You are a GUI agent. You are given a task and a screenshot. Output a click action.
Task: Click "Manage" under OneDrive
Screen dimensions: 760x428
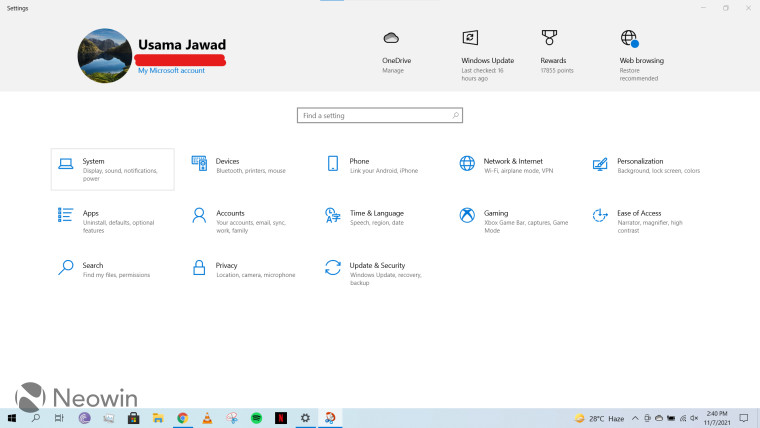pos(393,71)
